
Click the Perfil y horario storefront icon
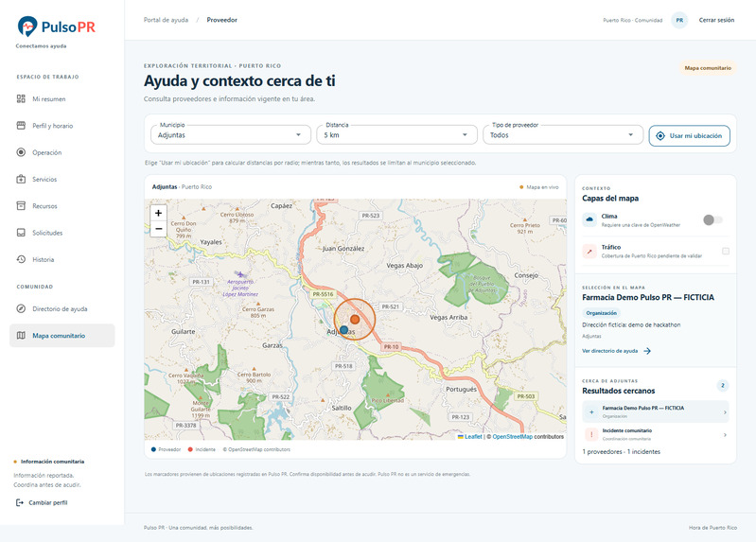coord(21,126)
